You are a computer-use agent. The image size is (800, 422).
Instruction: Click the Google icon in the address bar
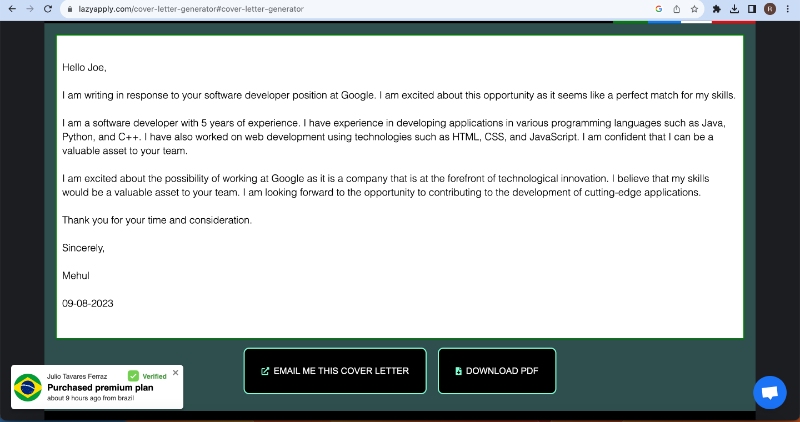point(658,8)
